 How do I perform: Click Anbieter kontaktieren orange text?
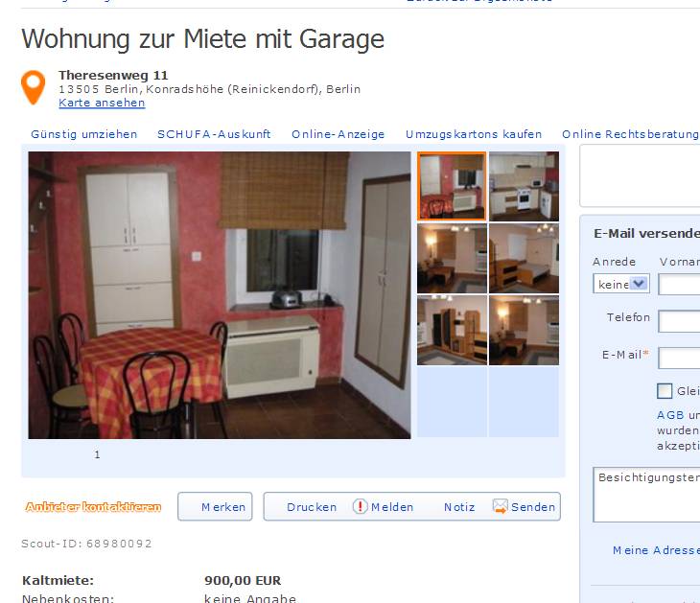point(93,507)
